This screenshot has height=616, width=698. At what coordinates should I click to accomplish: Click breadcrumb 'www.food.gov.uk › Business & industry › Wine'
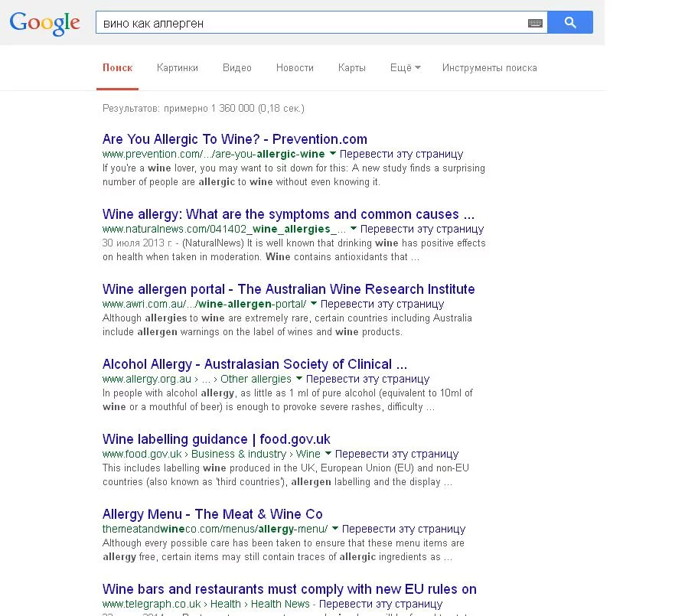pyautogui.click(x=211, y=454)
